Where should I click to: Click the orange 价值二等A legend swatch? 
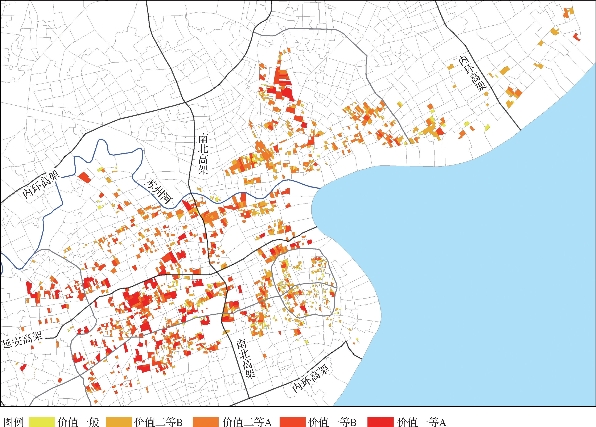(x=206, y=422)
